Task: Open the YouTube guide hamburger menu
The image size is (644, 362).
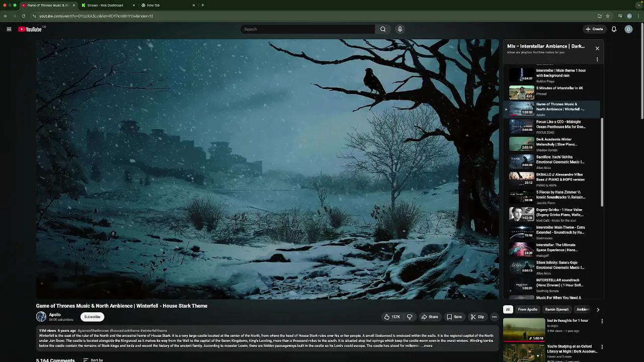Action: pyautogui.click(x=9, y=29)
